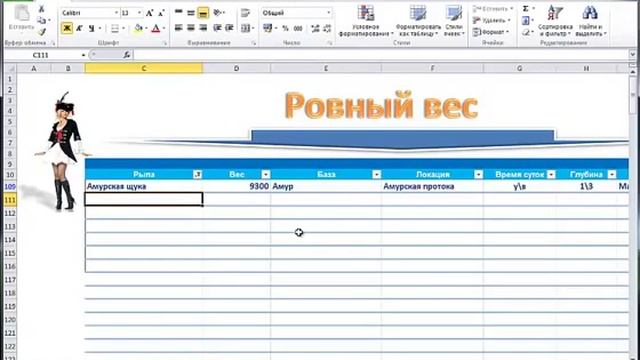
Task: Toggle middle vertical alignment
Action: pos(191,13)
